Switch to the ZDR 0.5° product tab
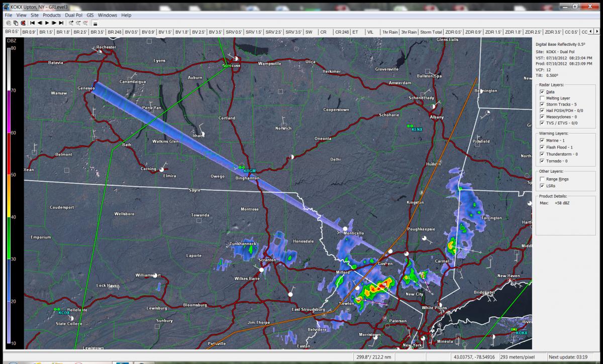Image resolution: width=603 pixels, height=364 pixels. [x=454, y=32]
